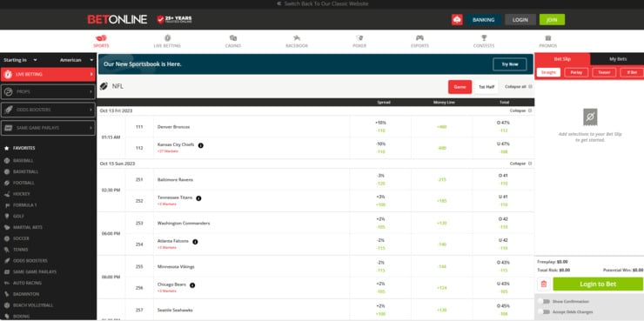
Task: Open the Racebook section icon
Action: (x=297, y=38)
